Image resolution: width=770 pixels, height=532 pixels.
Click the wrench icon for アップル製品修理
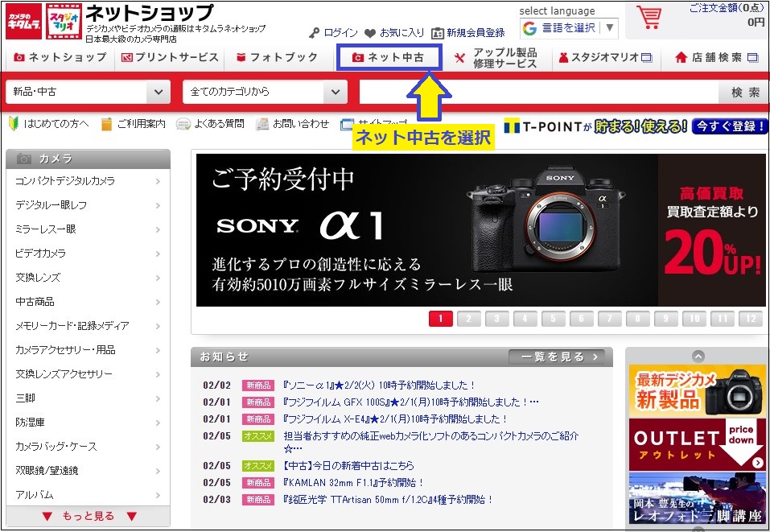[459, 58]
